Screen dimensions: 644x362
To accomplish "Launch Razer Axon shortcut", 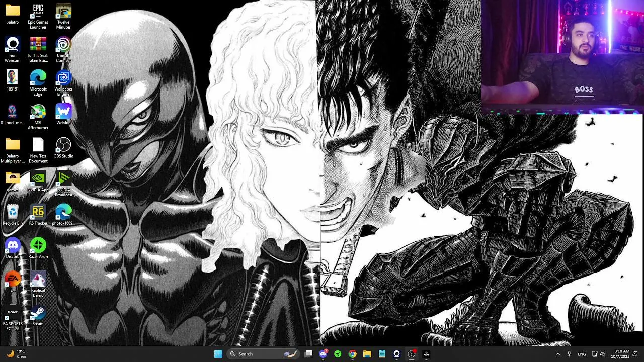I will 38,248.
